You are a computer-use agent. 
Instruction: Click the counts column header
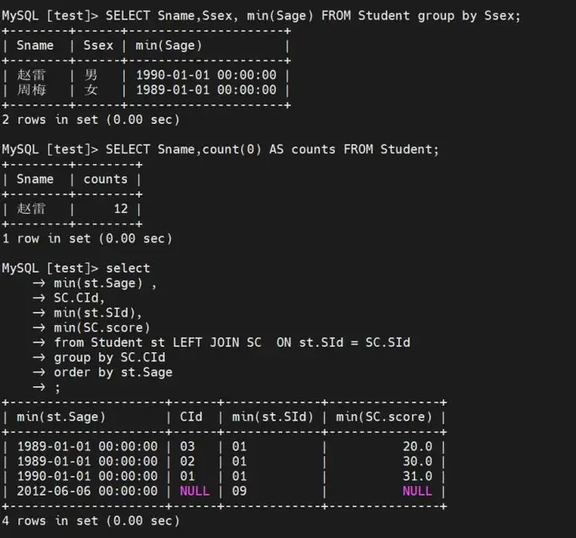coord(105,179)
